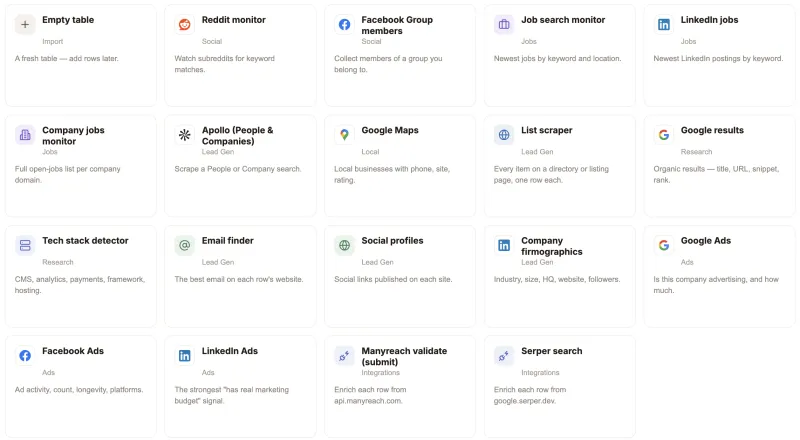Select the Facebook Group members title
The height and width of the screenshot is (440, 800).
coord(397,26)
